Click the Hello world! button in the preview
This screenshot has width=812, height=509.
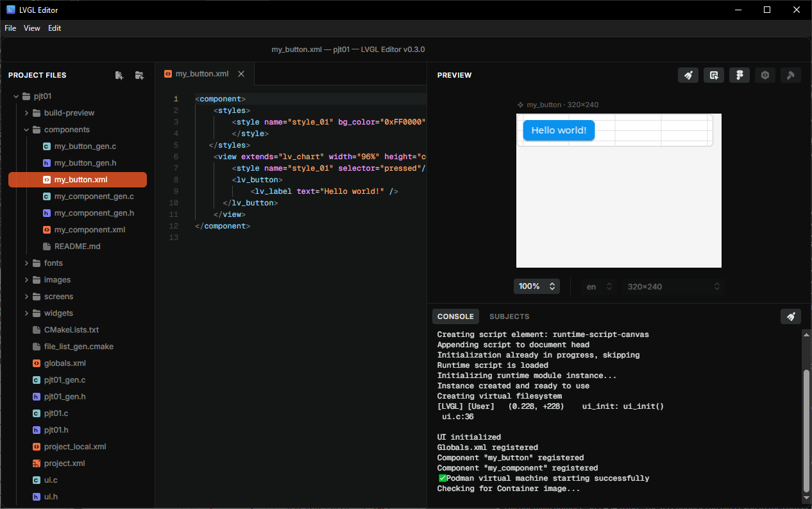click(559, 130)
